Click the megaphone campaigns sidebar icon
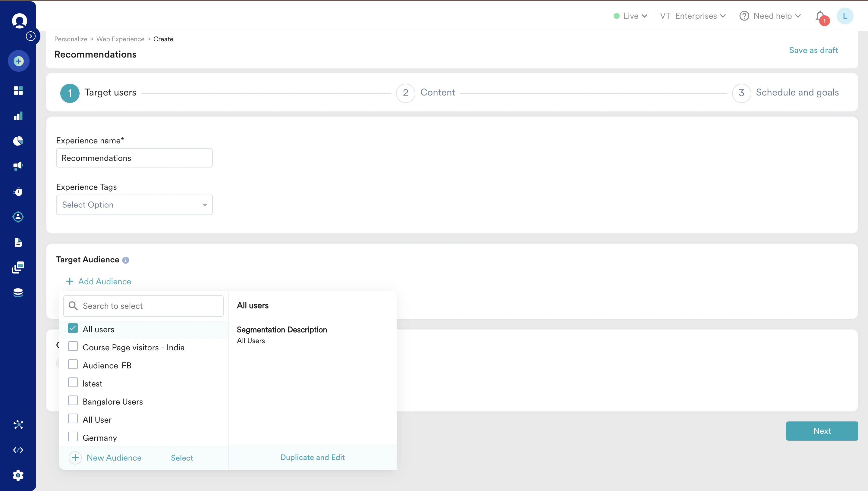Viewport: 868px width, 491px height. pyautogui.click(x=18, y=166)
